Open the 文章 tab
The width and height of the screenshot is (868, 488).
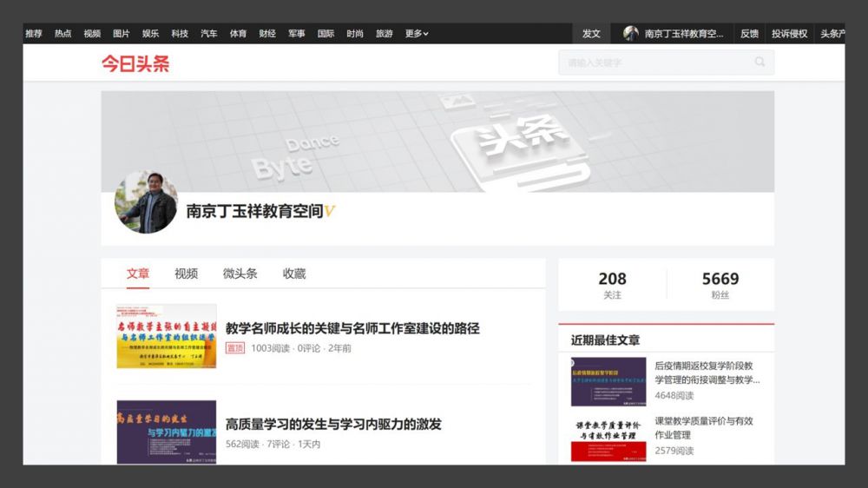(138, 274)
